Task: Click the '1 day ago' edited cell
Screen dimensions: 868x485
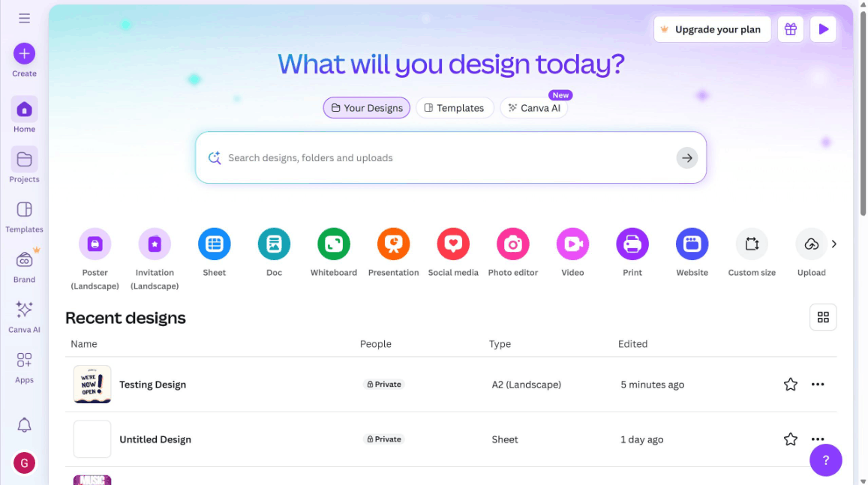Action: tap(641, 439)
